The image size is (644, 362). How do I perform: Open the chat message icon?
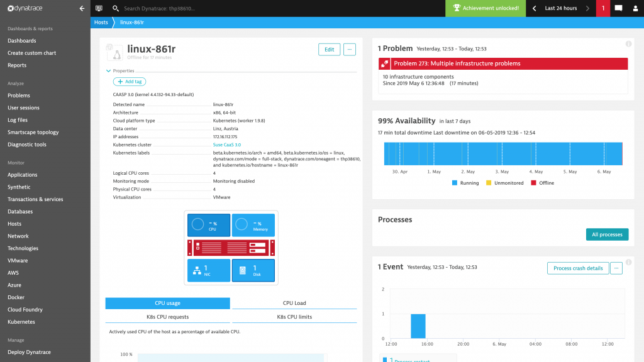[619, 8]
